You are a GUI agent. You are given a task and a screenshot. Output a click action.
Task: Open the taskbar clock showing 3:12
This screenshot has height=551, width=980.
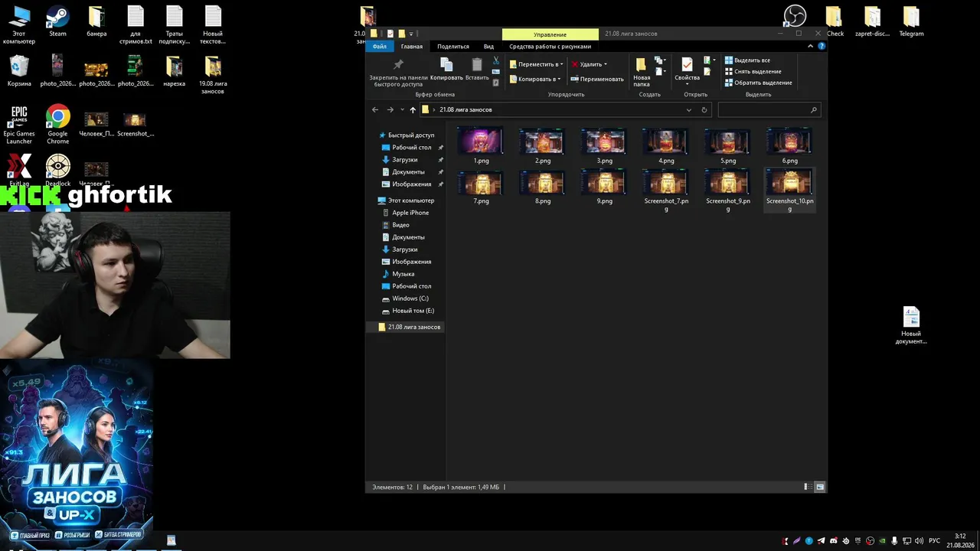960,540
